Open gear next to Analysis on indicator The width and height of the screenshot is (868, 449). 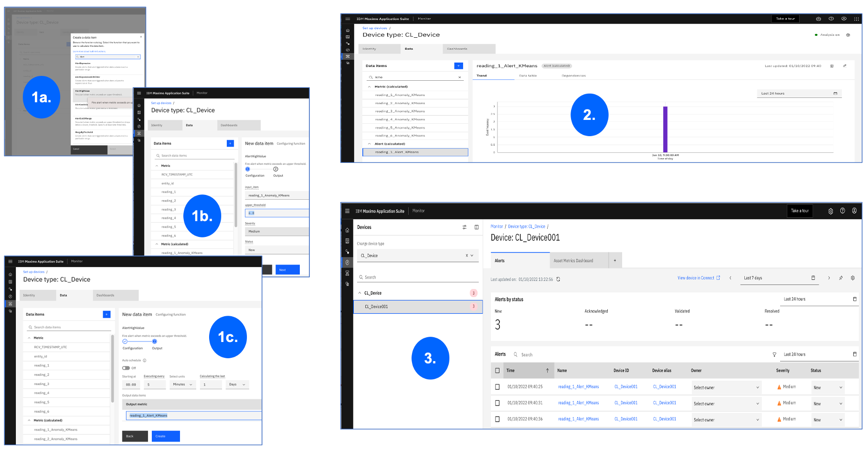tap(848, 35)
